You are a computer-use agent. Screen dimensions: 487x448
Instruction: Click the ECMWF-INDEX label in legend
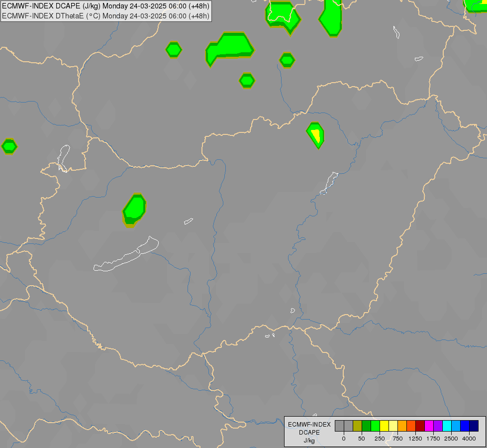click(309, 425)
